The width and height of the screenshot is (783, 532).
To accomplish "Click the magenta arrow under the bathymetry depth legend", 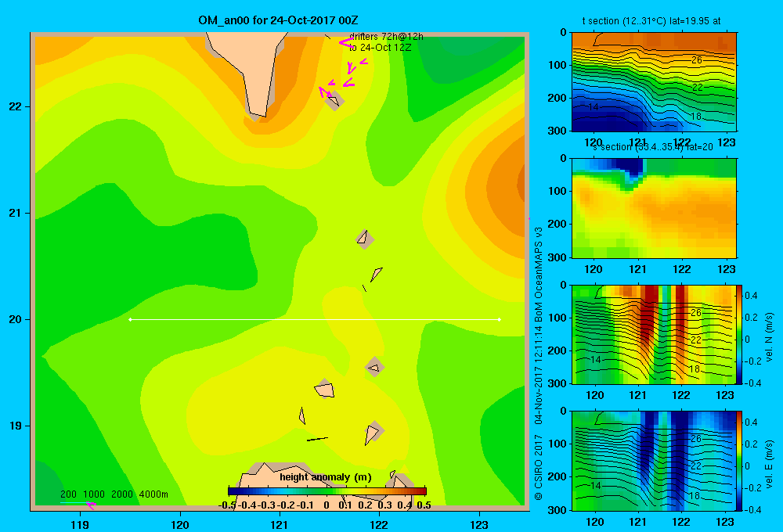I will pyautogui.click(x=91, y=505).
